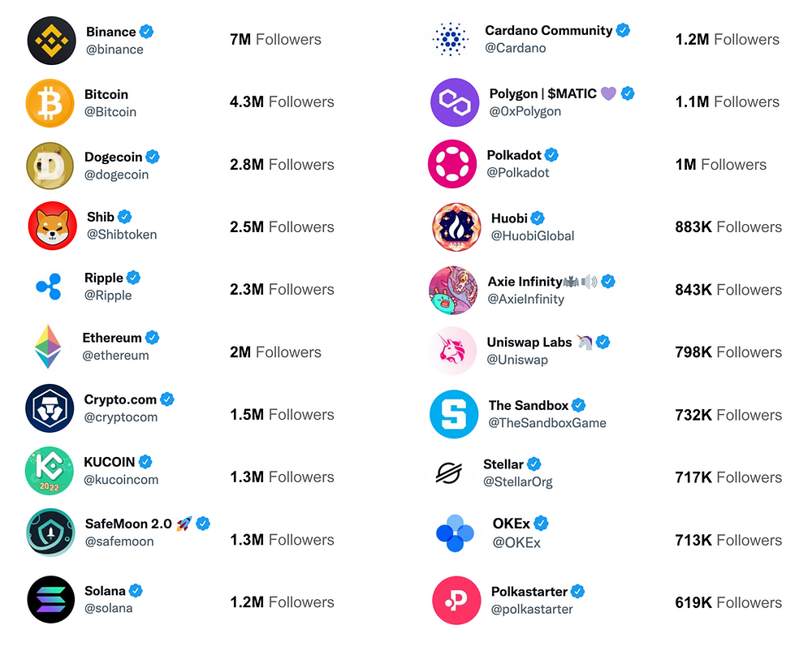Click the Polygon purple logo

[x=455, y=102]
